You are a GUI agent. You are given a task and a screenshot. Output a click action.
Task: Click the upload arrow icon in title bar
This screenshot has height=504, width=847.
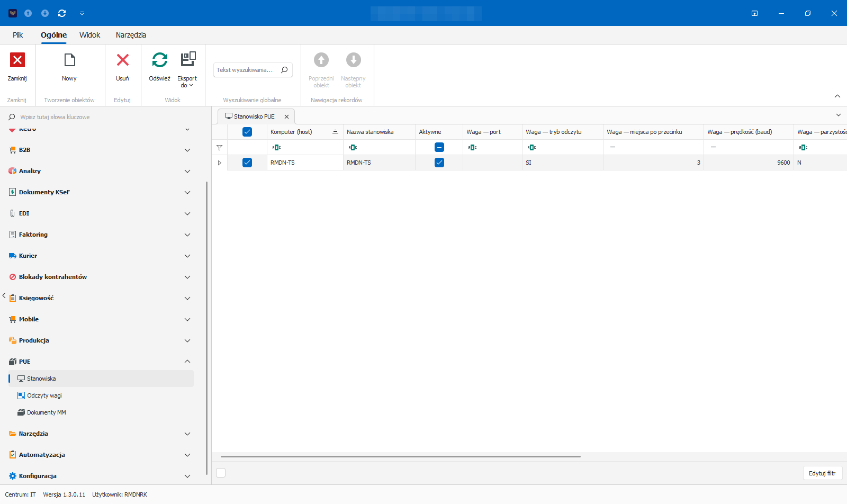click(x=28, y=13)
